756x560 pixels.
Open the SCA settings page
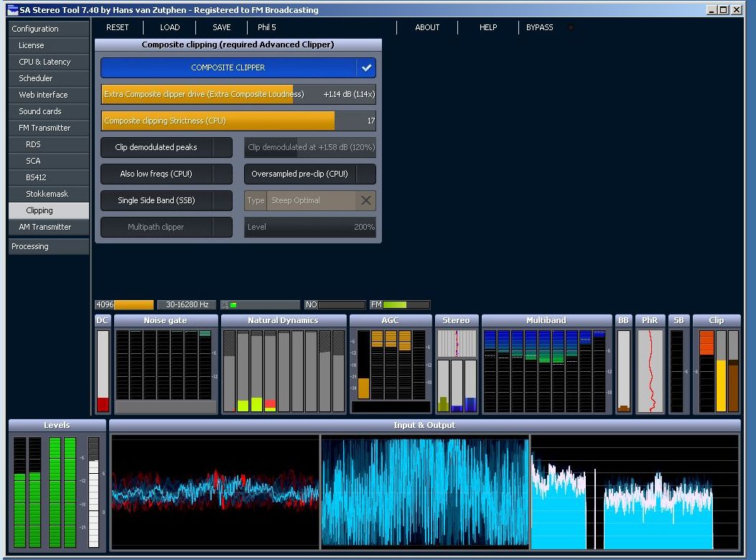pos(49,161)
